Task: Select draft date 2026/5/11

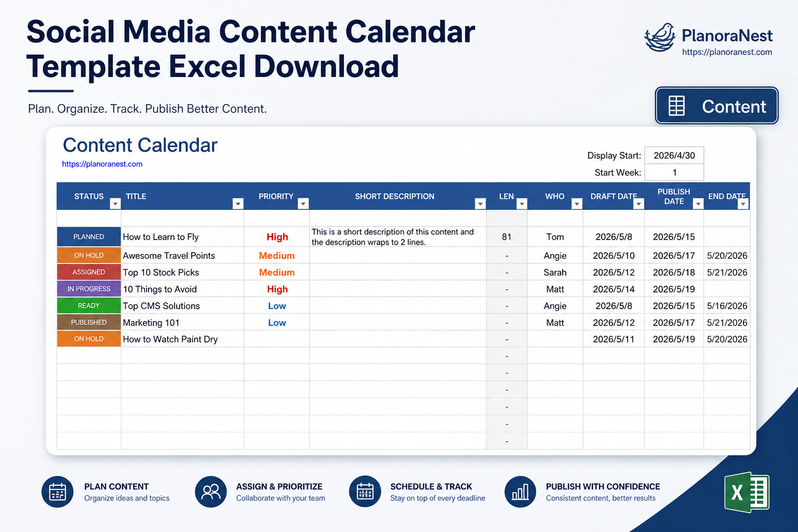Action: (x=614, y=339)
